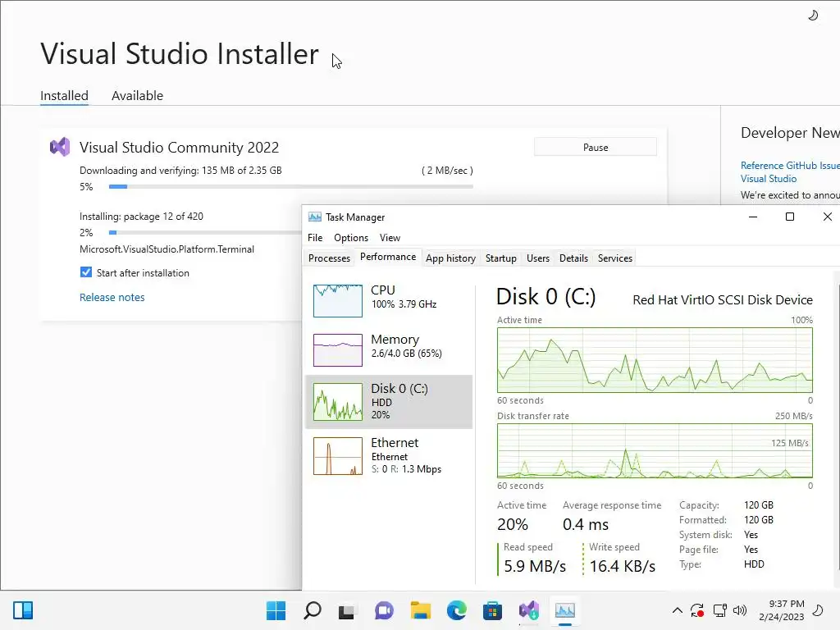Maximize the Task Manager window
This screenshot has width=840, height=630.
[790, 217]
